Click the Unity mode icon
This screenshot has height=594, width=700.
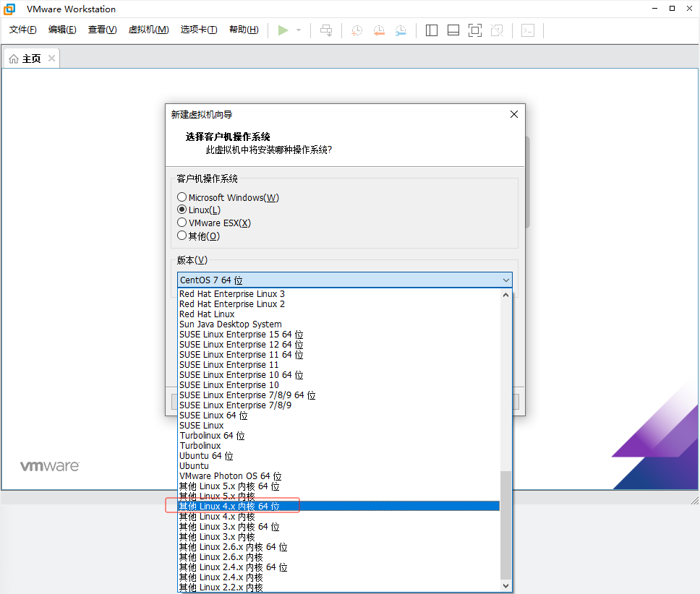[x=497, y=30]
